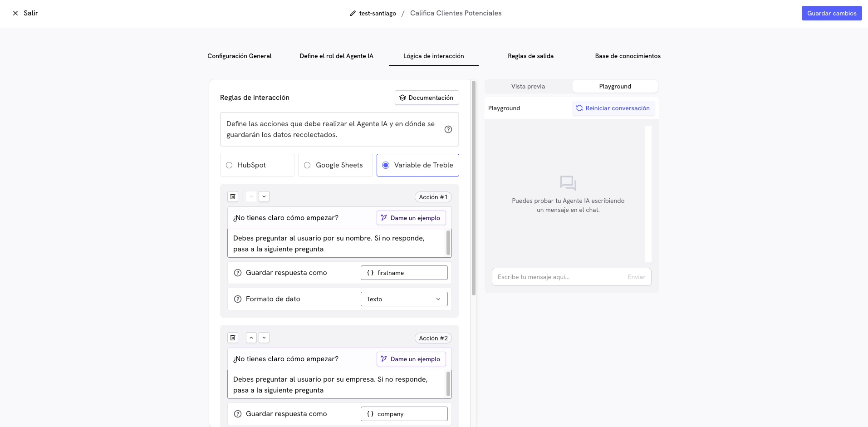Click the curly braces icon in company field

(x=370, y=414)
